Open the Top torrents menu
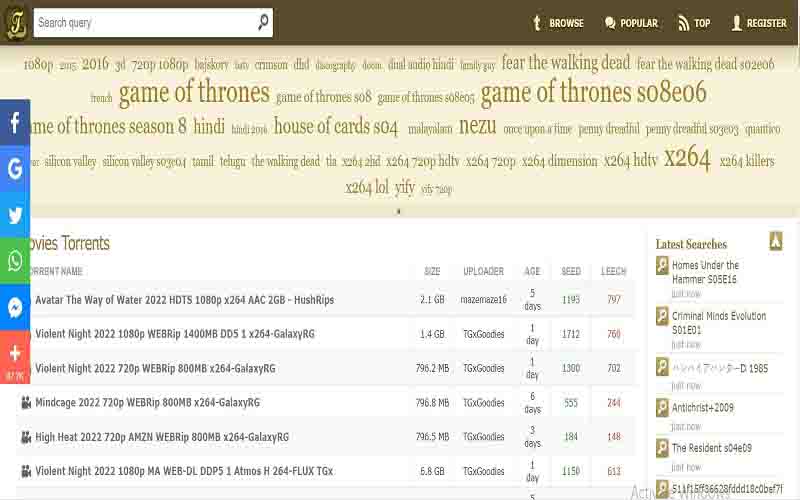Viewport: 800px width, 500px height. coord(694,23)
